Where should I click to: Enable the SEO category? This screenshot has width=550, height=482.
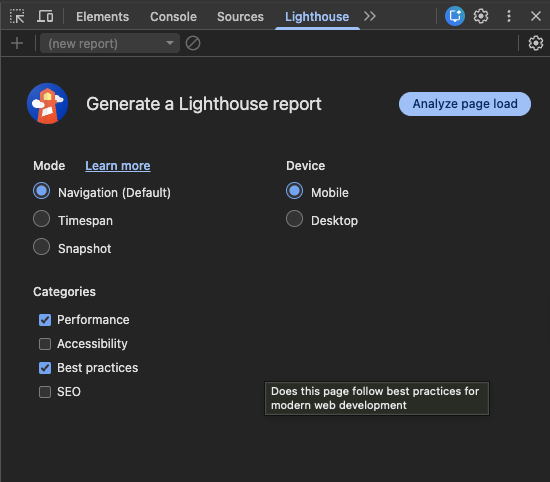45,392
